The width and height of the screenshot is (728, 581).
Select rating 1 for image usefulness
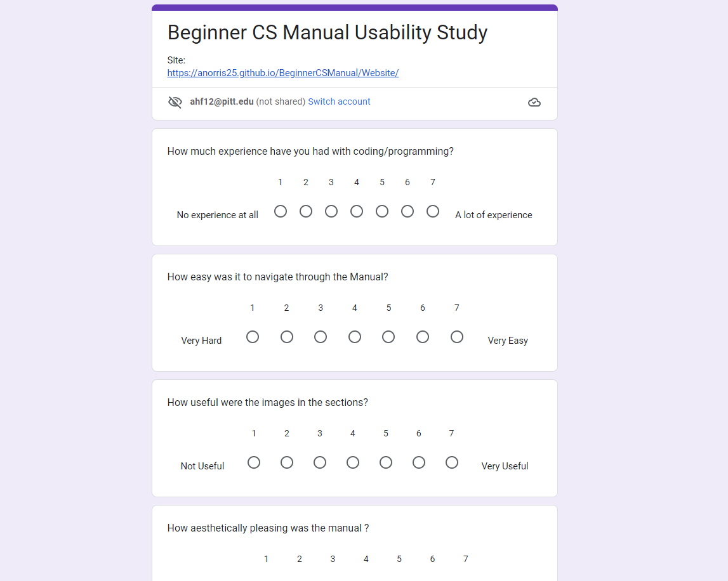(x=254, y=462)
